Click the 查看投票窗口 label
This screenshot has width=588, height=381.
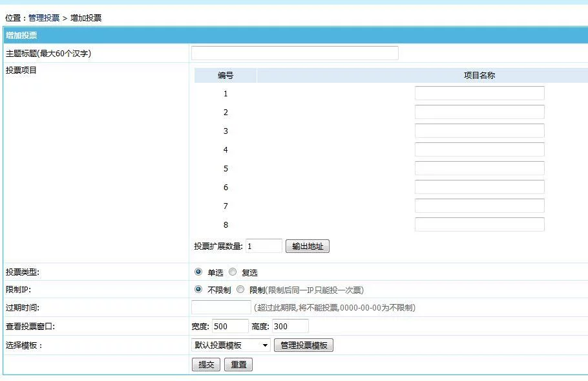pos(30,326)
